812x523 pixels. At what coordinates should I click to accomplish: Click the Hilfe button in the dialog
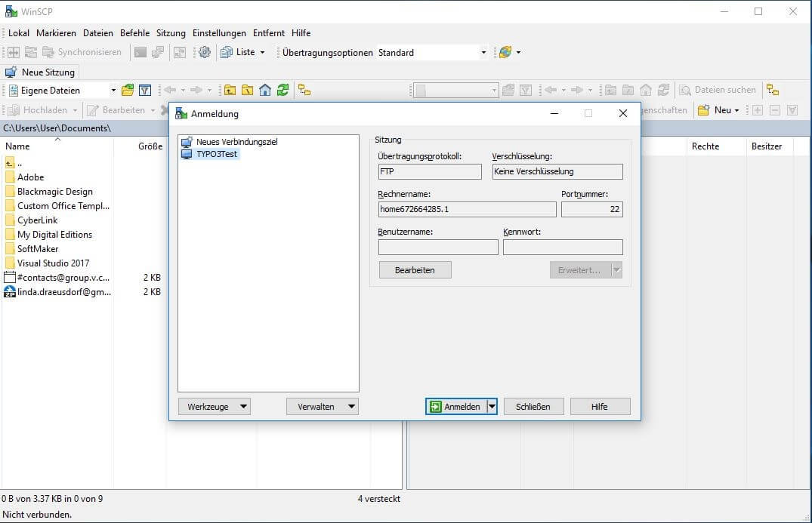601,407
